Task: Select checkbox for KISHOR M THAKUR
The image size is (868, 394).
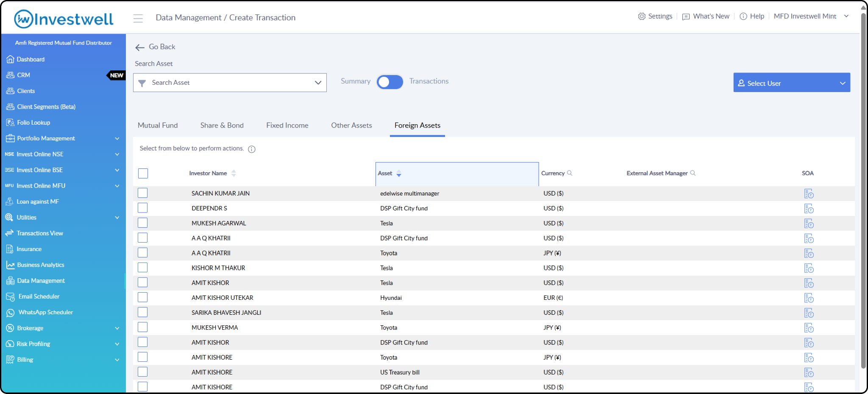Action: click(x=143, y=268)
